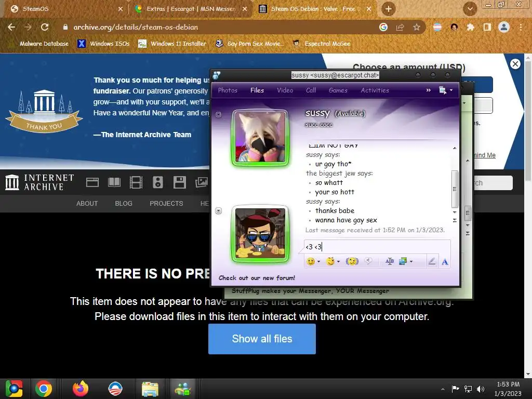
Task: Open the ABOUT link on Internet Archive
Action: 87,203
